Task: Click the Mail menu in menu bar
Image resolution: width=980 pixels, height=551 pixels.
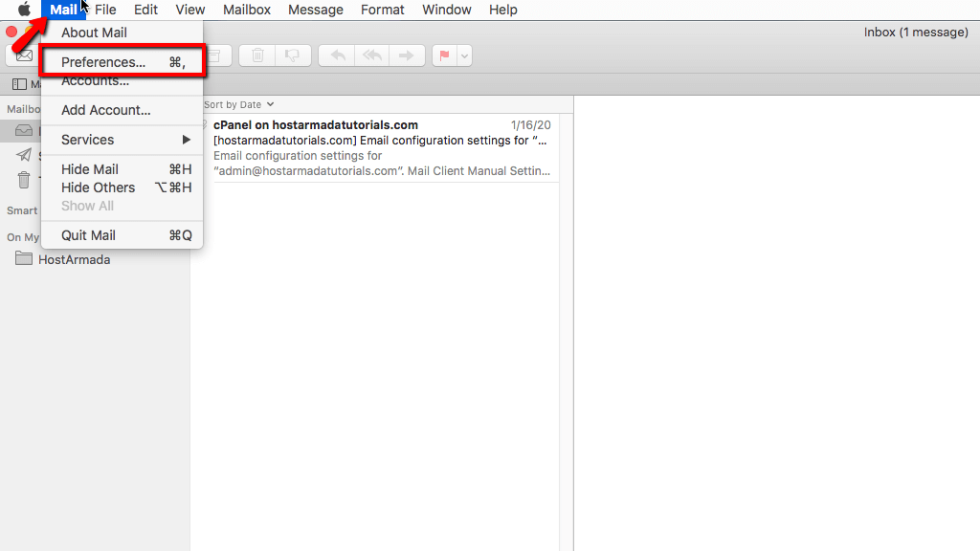Action: [x=63, y=10]
